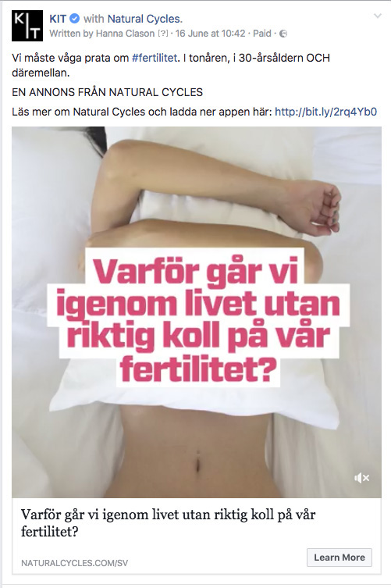This screenshot has width=391, height=588.
Task: Click the Learn More button
Action: tap(339, 558)
